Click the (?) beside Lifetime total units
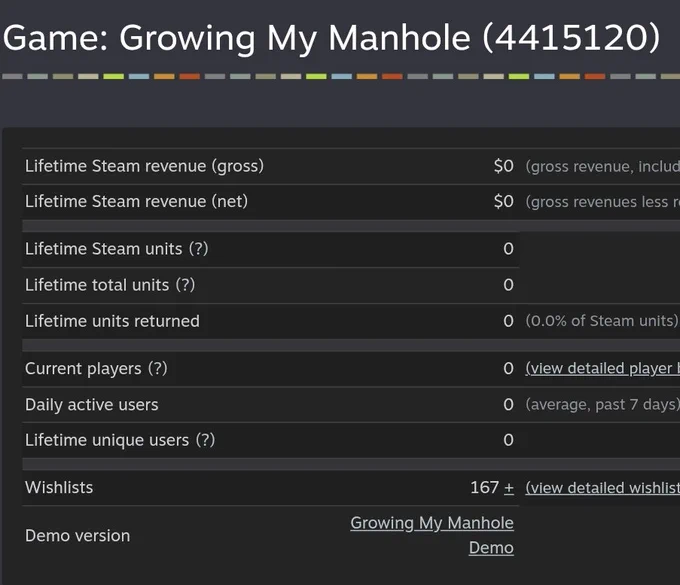The width and height of the screenshot is (680, 585). (186, 285)
